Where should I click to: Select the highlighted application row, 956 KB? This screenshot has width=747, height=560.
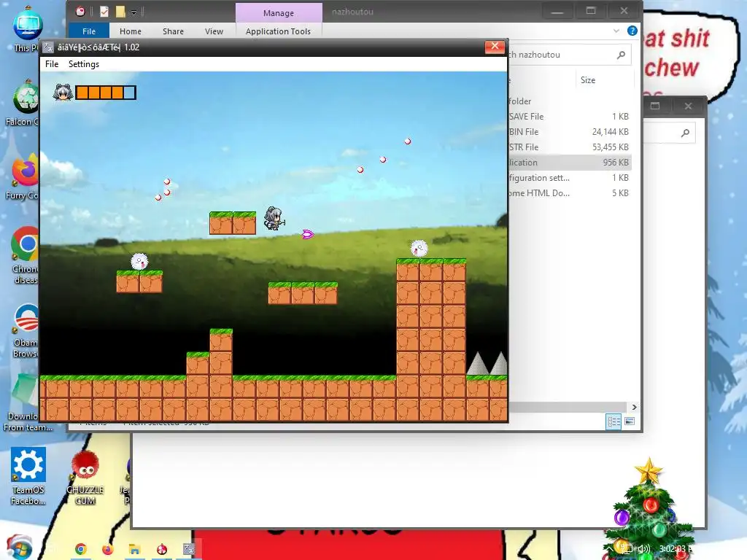tap(569, 163)
